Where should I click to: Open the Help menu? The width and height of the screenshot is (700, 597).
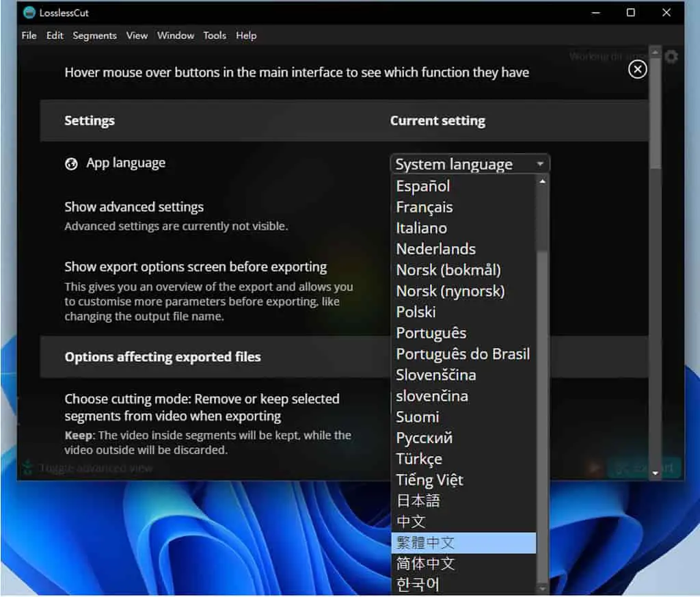pyautogui.click(x=246, y=36)
